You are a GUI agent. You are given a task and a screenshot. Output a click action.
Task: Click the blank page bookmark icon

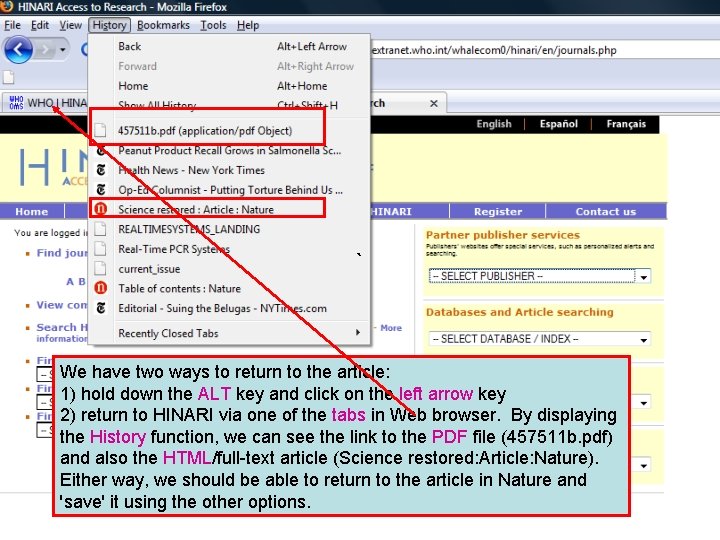click(8, 77)
